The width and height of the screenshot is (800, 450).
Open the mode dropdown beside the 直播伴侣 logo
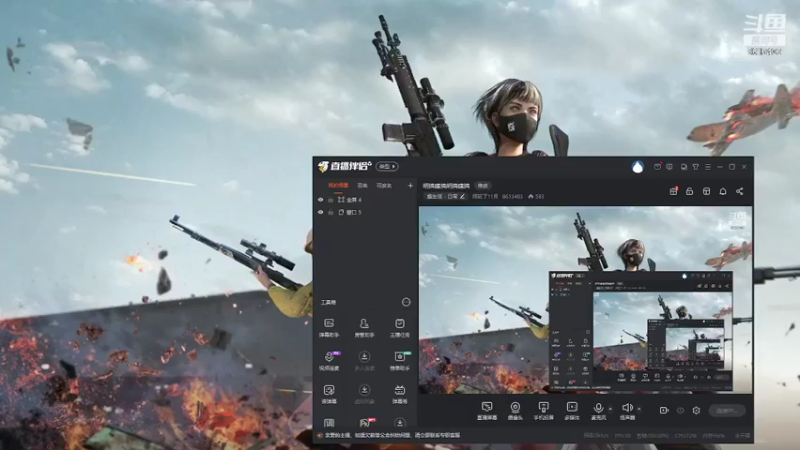(387, 166)
